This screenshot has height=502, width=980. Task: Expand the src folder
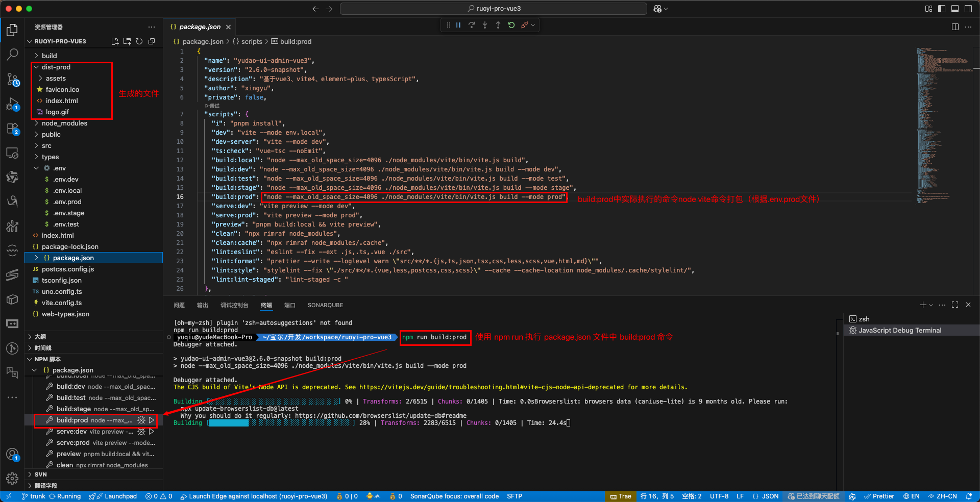click(x=36, y=145)
